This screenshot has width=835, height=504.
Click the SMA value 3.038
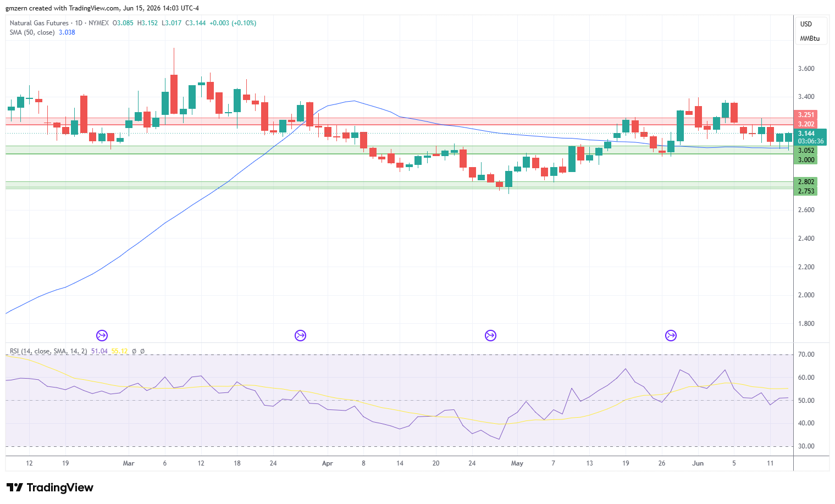coord(67,32)
